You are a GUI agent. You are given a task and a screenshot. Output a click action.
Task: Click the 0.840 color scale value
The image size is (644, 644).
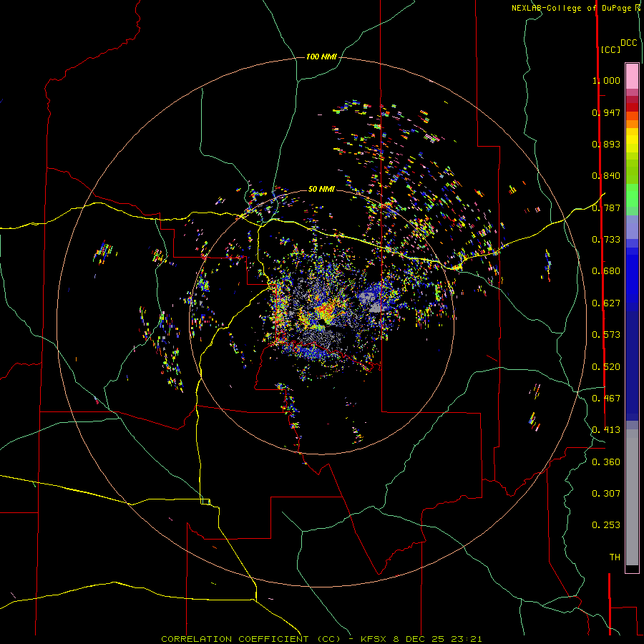tap(606, 176)
